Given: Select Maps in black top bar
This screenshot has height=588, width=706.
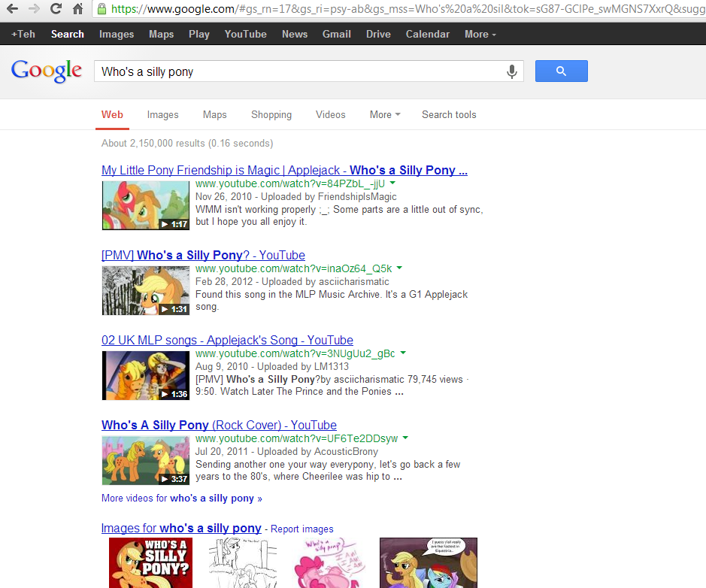Looking at the screenshot, I should coord(161,35).
